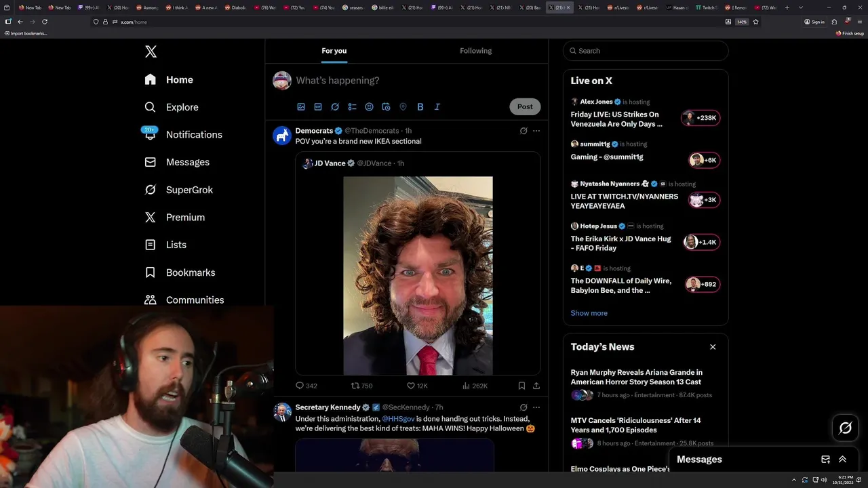Open Lists from the sidebar
868x488 pixels.
coord(166,245)
